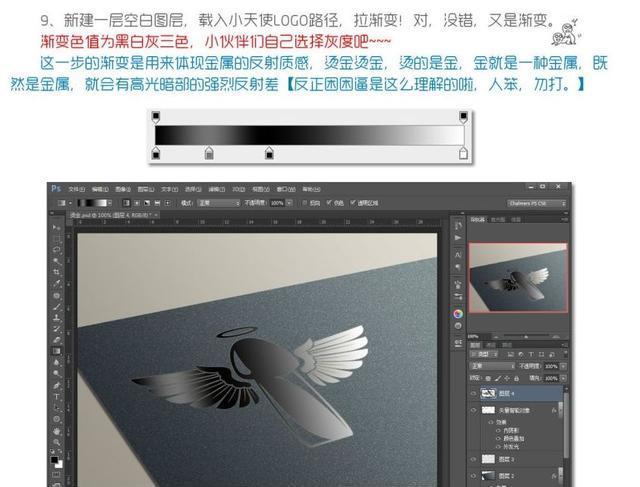Select the Shape tool
Screen dimensions: 640x487
point(56,419)
